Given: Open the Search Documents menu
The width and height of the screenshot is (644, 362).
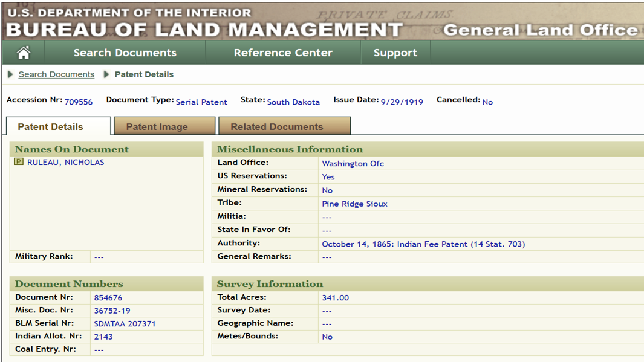Looking at the screenshot, I should [125, 53].
